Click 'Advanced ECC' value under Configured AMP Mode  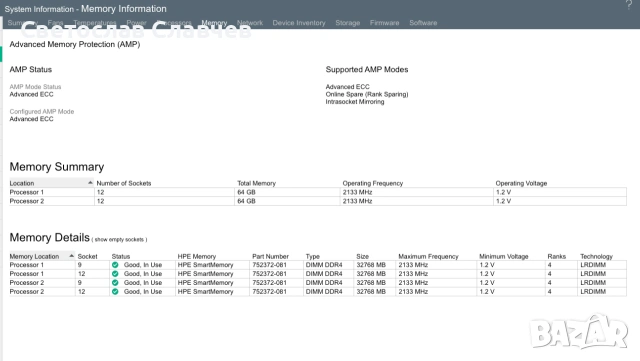pos(31,119)
